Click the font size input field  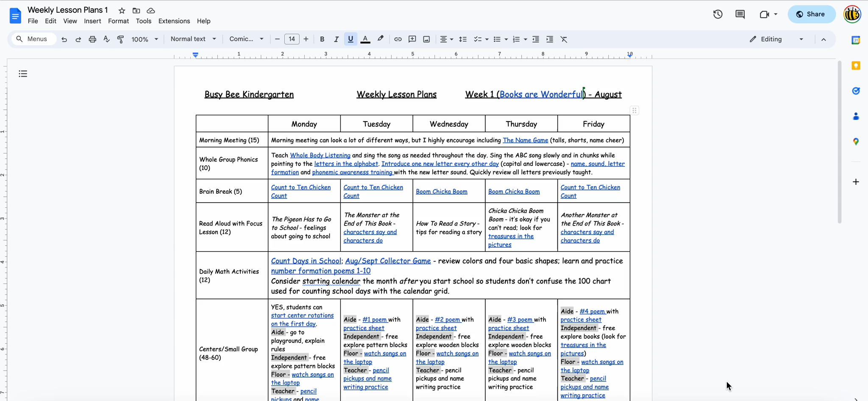(x=292, y=39)
